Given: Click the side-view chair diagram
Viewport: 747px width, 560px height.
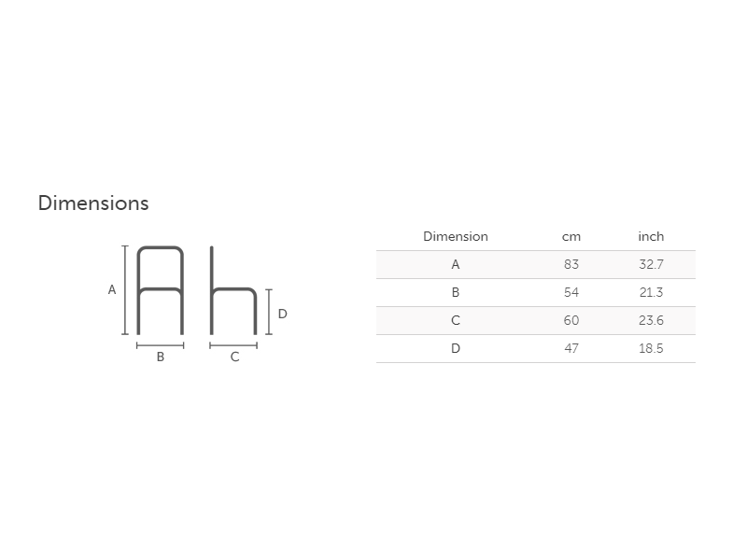Looking at the screenshot, I should pos(233,291).
